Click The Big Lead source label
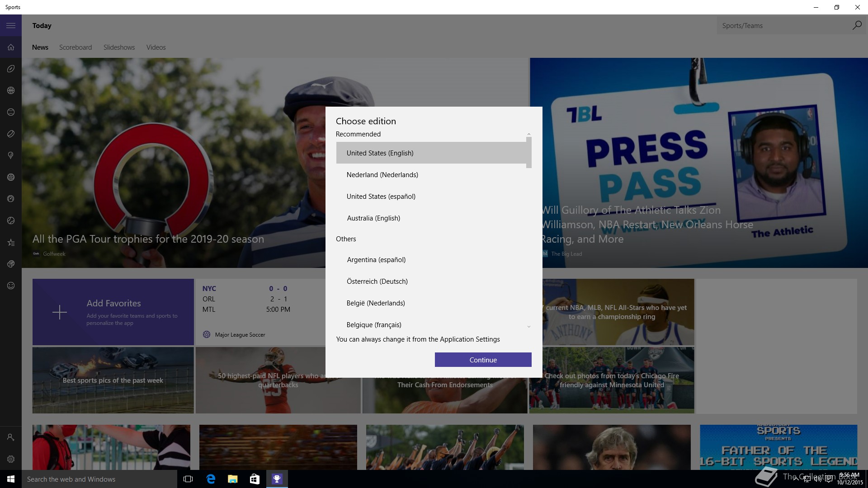 (x=566, y=254)
